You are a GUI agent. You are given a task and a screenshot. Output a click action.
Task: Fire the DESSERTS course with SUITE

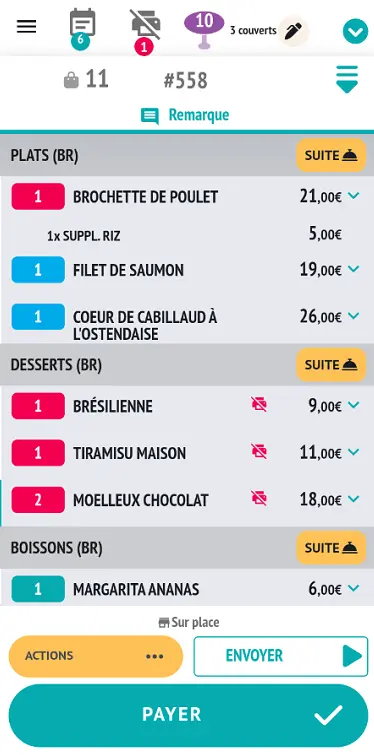331,365
